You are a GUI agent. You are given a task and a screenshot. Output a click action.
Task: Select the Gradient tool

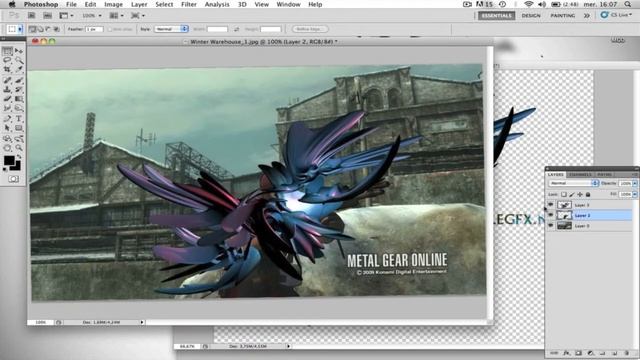(19, 99)
